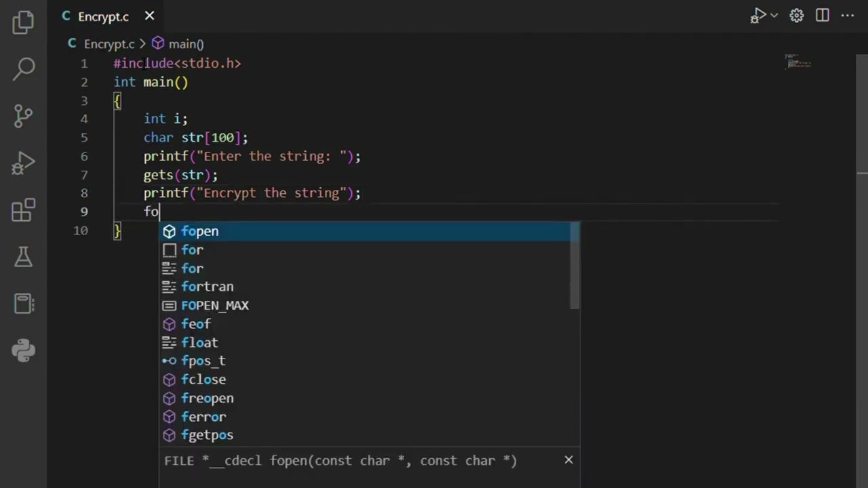Click line number 6 in gutter
This screenshot has width=868, height=488.
[x=84, y=157]
